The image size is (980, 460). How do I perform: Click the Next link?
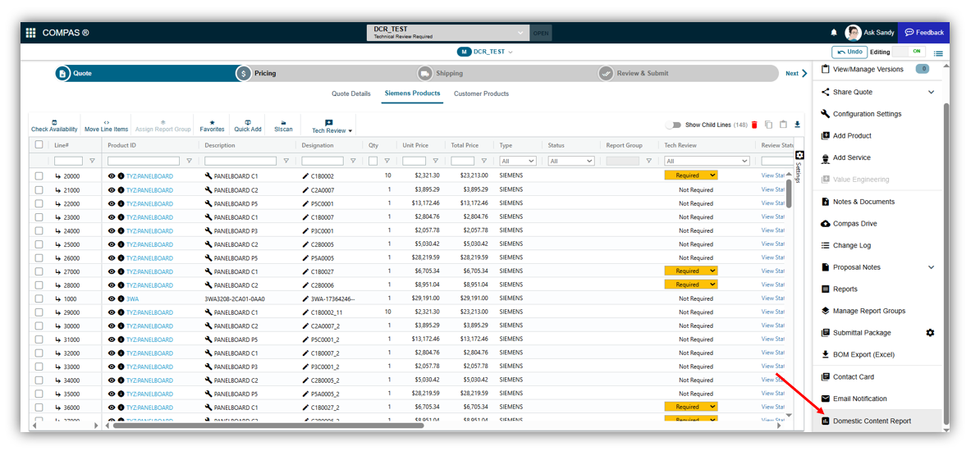pos(796,73)
